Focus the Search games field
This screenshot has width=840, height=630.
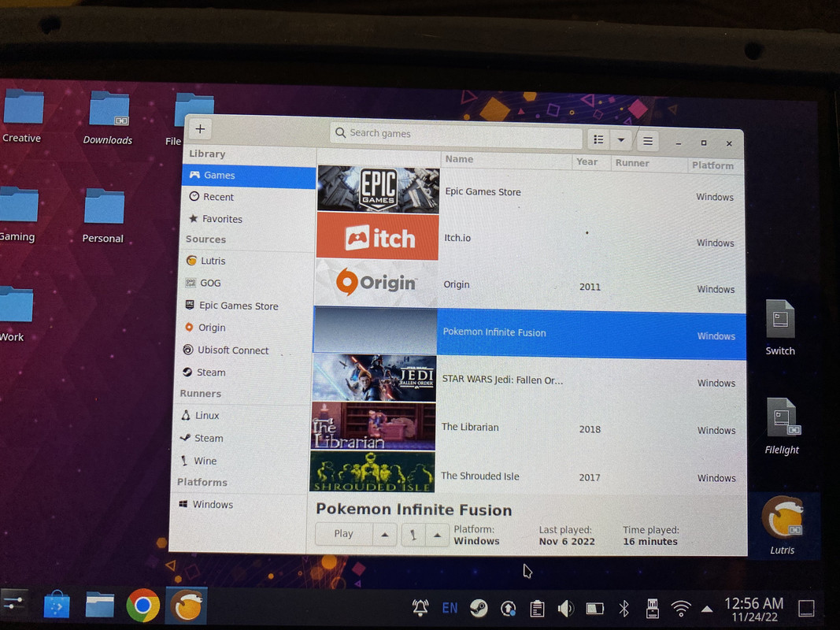tap(455, 134)
